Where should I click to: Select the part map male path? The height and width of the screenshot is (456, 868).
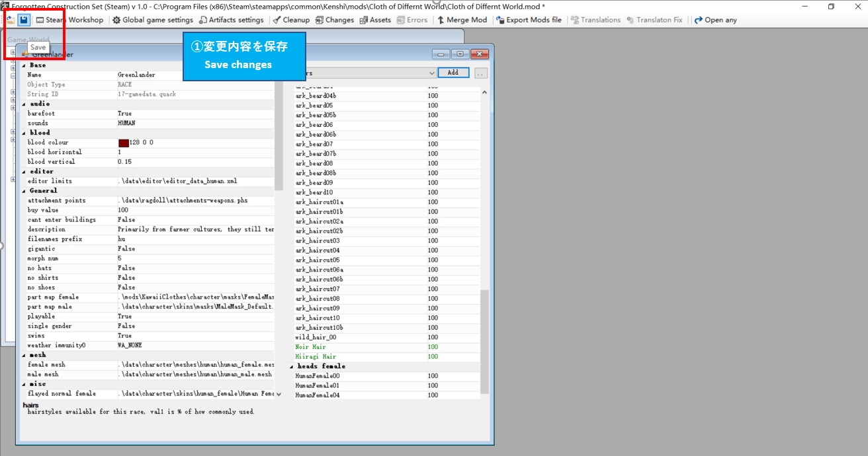tap(195, 307)
